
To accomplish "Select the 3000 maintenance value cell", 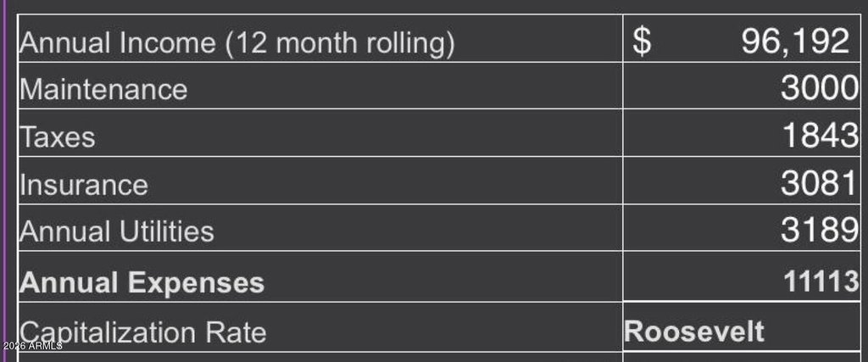I will pyautogui.click(x=742, y=86).
